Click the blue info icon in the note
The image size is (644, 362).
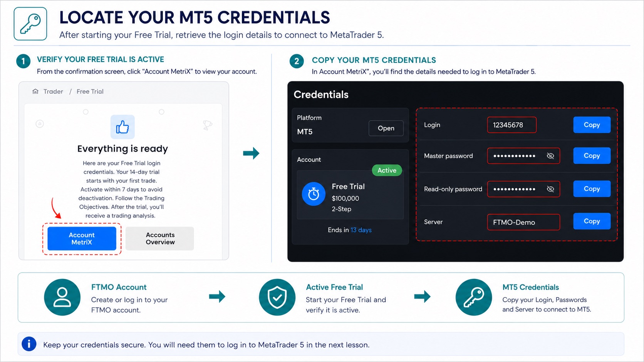(x=29, y=344)
